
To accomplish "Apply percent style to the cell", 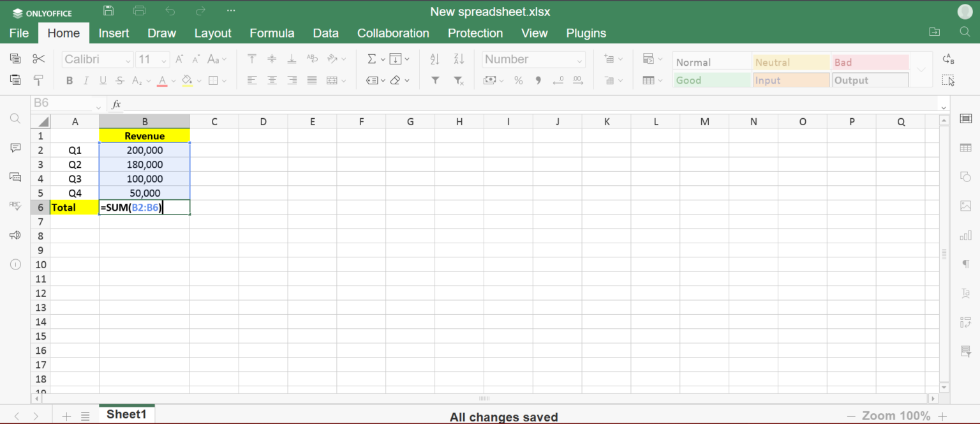I will [519, 80].
